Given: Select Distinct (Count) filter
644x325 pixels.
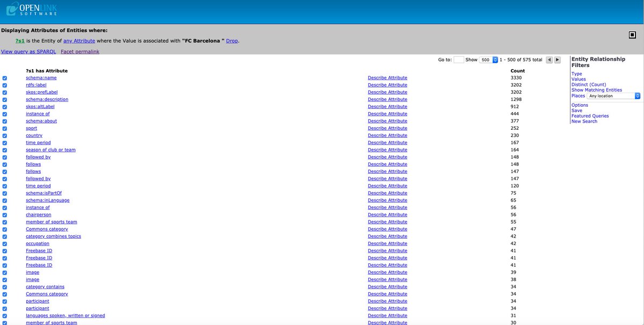Looking at the screenshot, I should (589, 85).
